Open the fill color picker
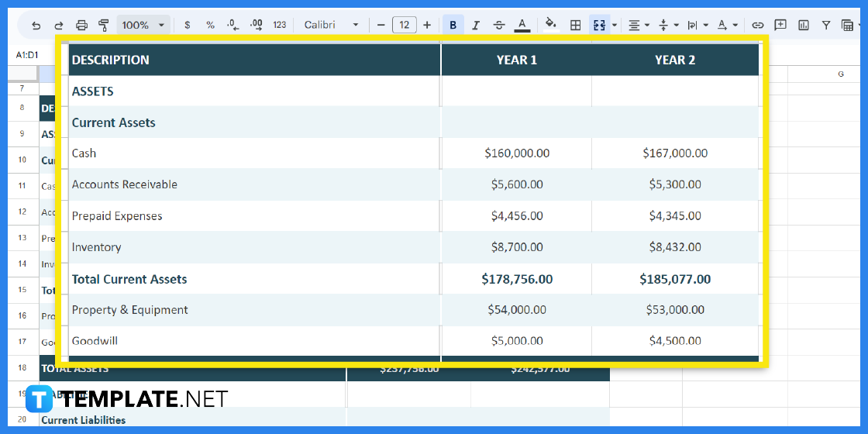 551,25
